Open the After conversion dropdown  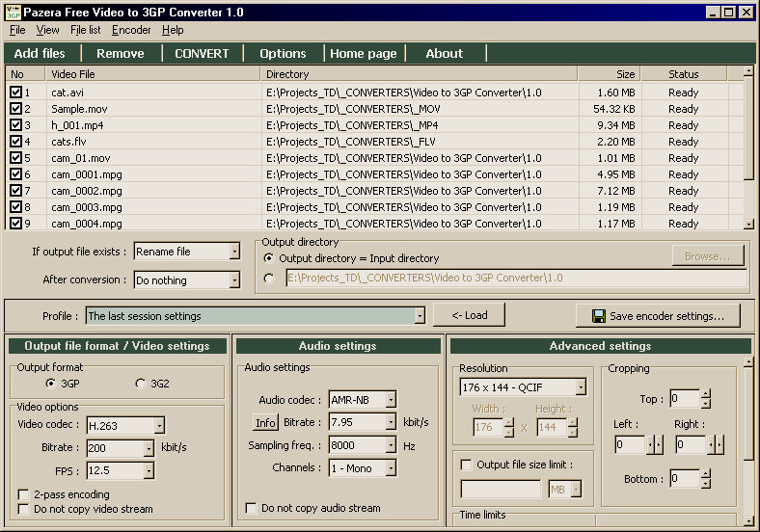click(x=234, y=280)
